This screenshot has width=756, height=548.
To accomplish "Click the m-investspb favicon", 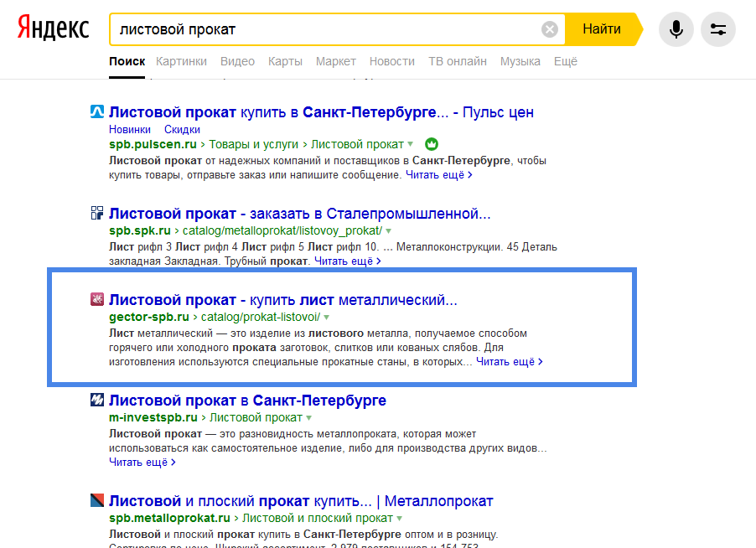I will tap(97, 400).
